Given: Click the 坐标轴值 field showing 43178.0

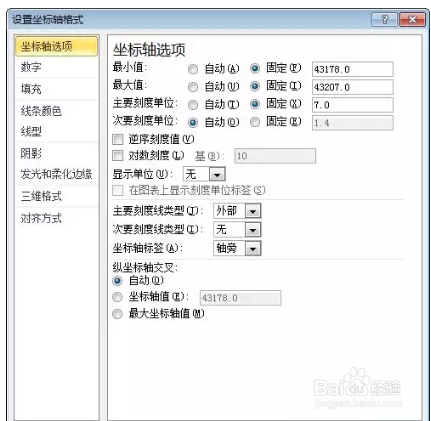Looking at the screenshot, I should [x=240, y=298].
